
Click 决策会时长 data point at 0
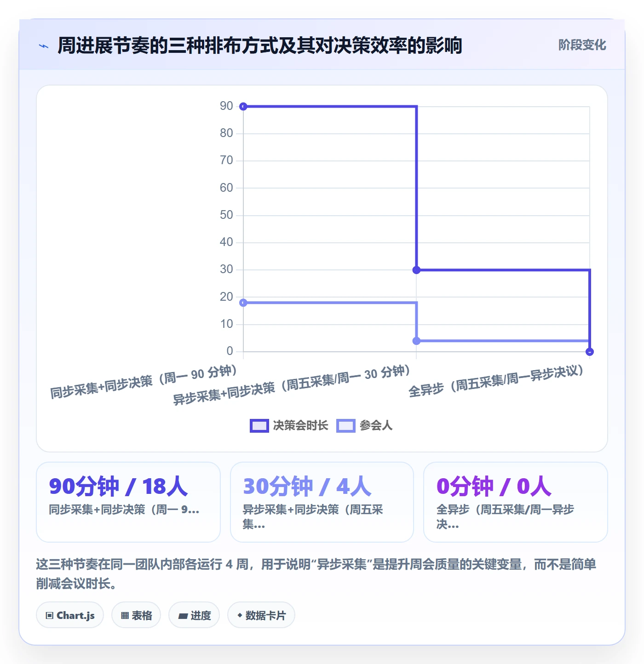point(590,352)
